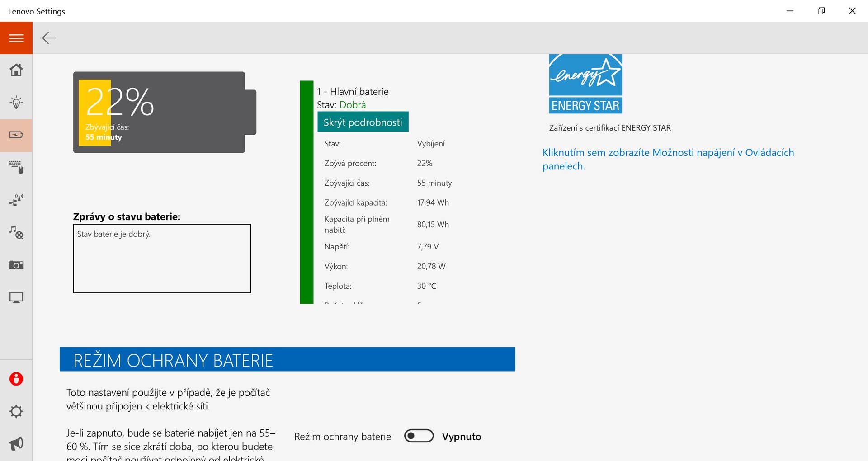Open the Home section in sidebar
This screenshot has width=868, height=461.
(16, 70)
